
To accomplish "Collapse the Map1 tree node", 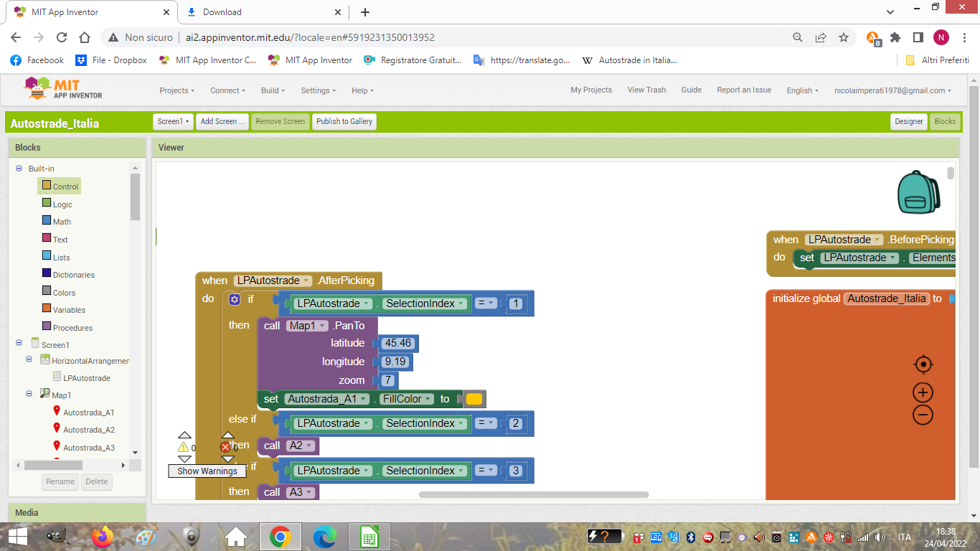I will 29,393.
